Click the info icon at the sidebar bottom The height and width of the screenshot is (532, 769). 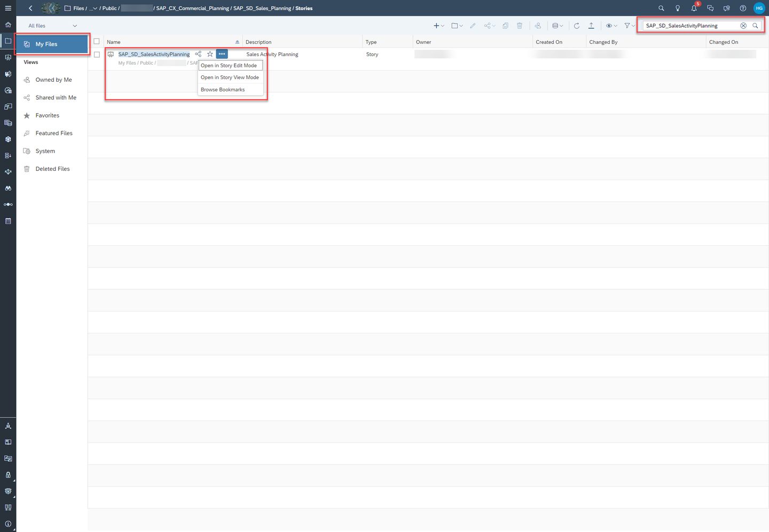click(x=8, y=524)
